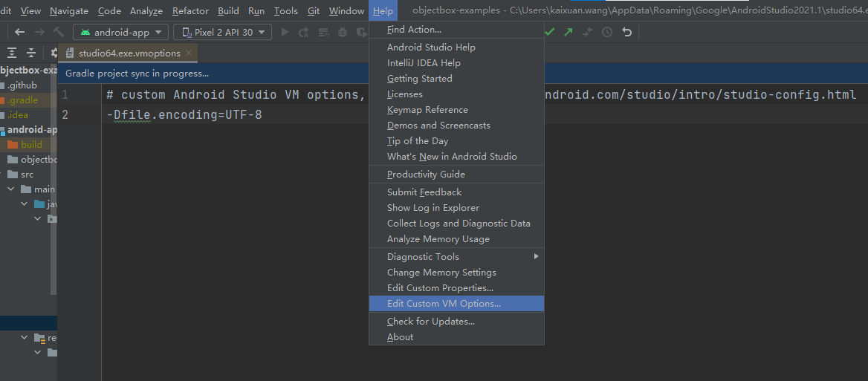Choose Submit Feedback menu item
The image size is (868, 381).
[x=457, y=192]
